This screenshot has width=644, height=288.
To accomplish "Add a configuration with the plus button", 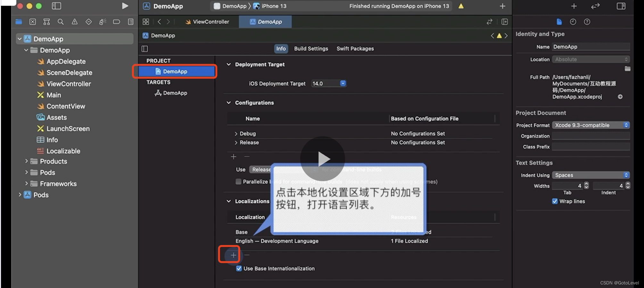I will 233,157.
